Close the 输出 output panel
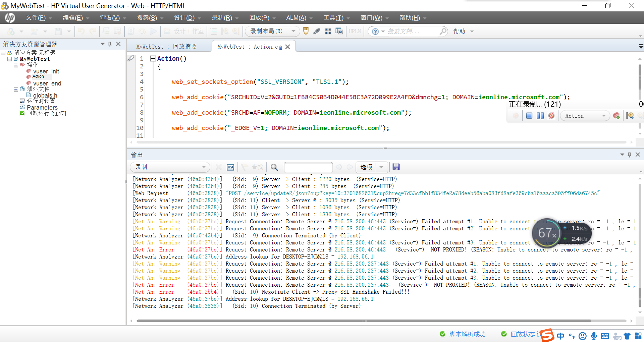The image size is (644, 342). (x=638, y=155)
